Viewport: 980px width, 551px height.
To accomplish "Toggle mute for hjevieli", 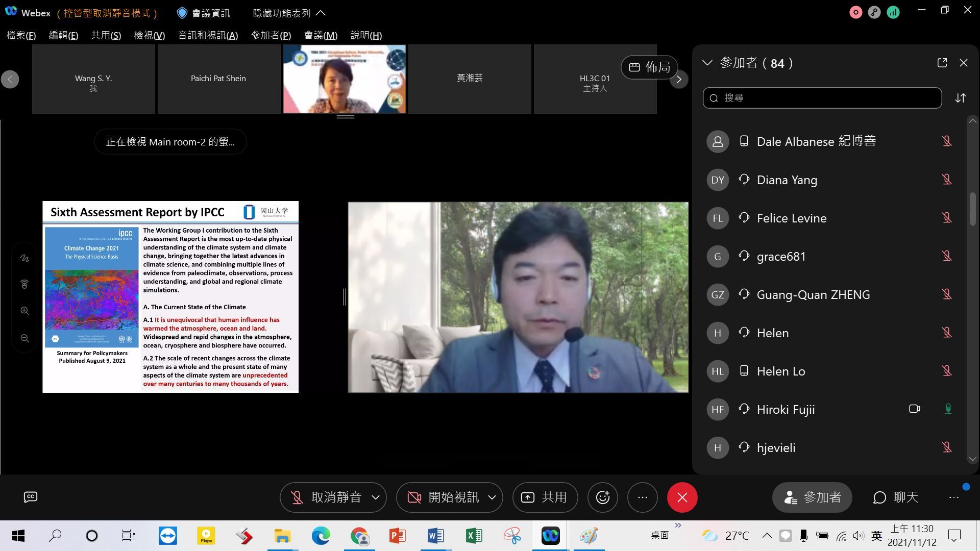I will click(947, 447).
